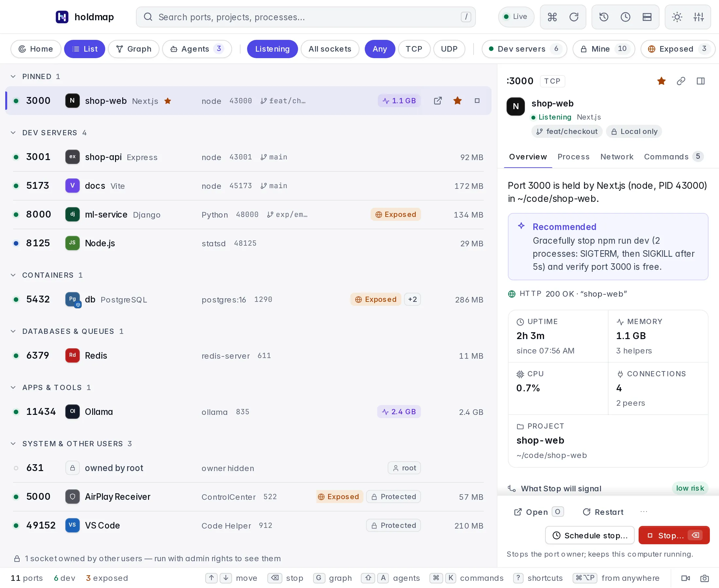This screenshot has height=588, width=719.
Task: Click the search ports input field
Action: click(x=306, y=17)
